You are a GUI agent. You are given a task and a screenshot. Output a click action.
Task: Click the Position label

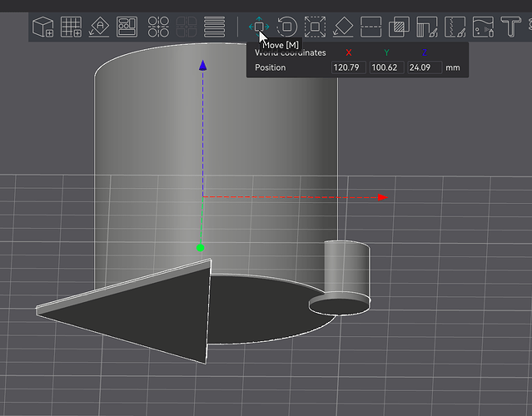[x=271, y=67]
